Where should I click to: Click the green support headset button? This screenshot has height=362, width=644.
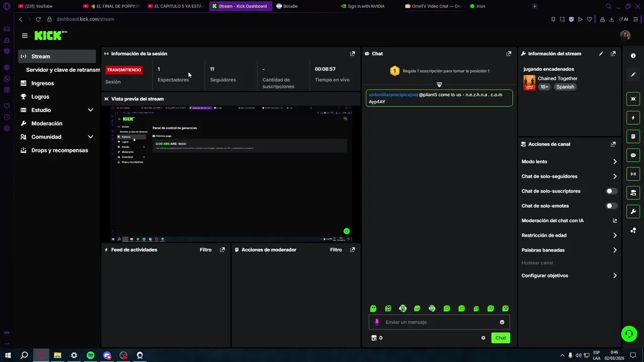[628, 333]
